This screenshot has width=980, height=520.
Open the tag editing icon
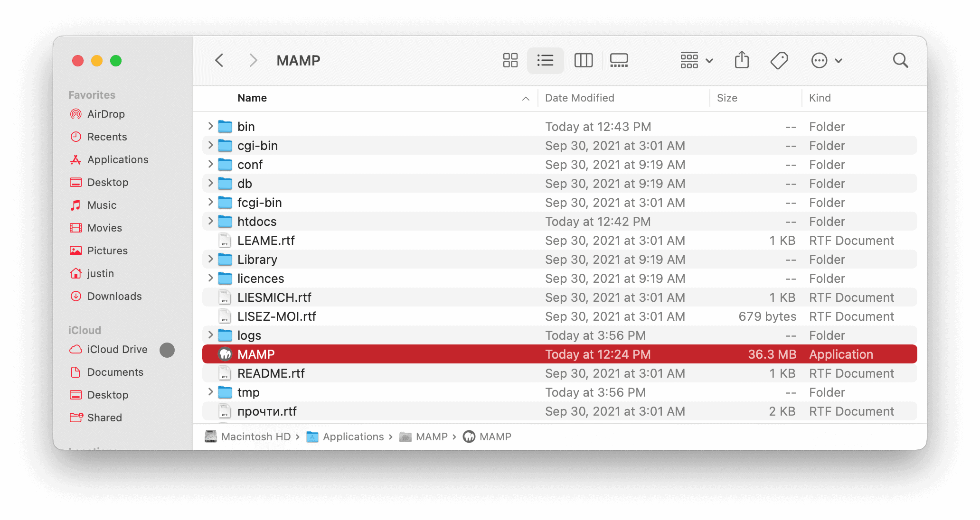(x=779, y=60)
